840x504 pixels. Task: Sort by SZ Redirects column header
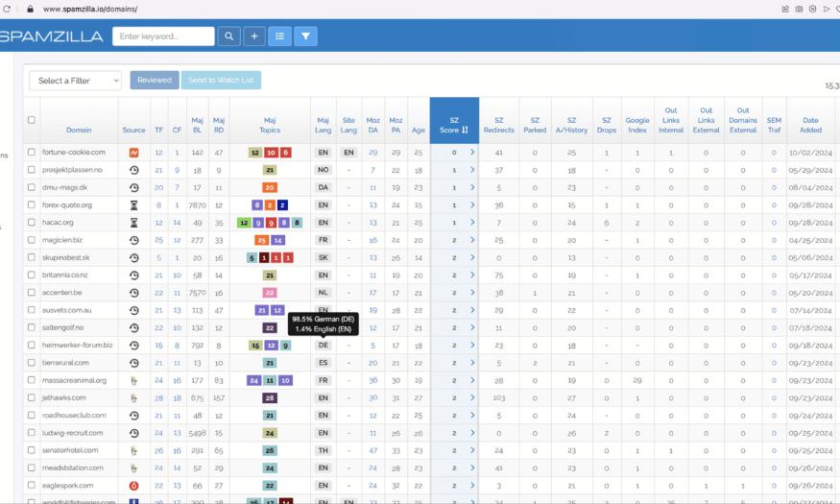pyautogui.click(x=499, y=126)
